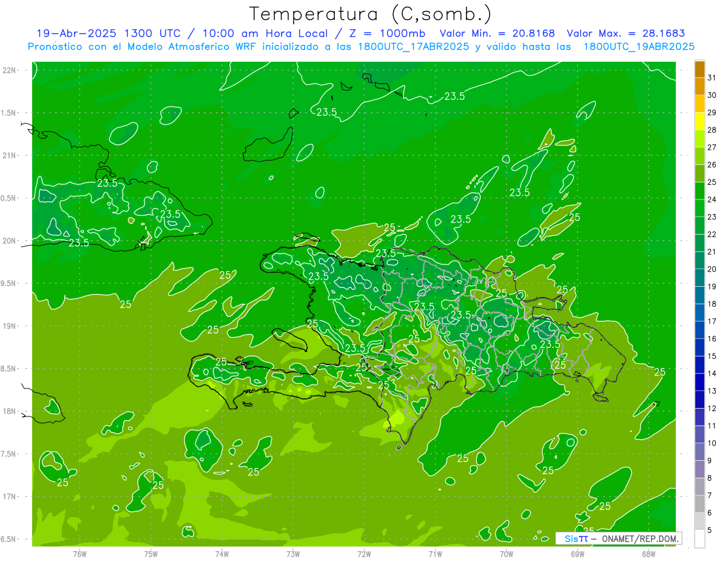Click the '17' value on the color scale
Viewport: 728px width, 562px height.
click(x=712, y=321)
